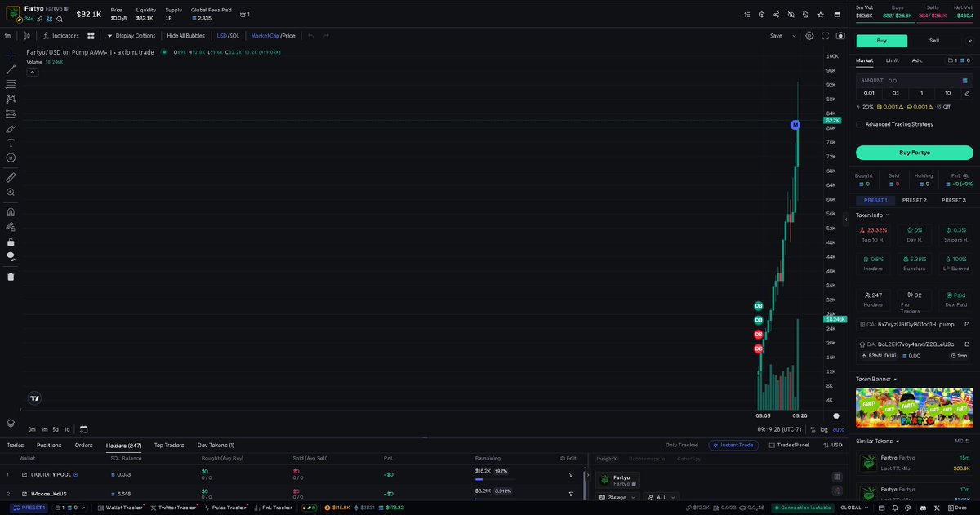Image resolution: width=980 pixels, height=515 pixels.
Task: Select the ruler measure tool
Action: click(x=11, y=177)
